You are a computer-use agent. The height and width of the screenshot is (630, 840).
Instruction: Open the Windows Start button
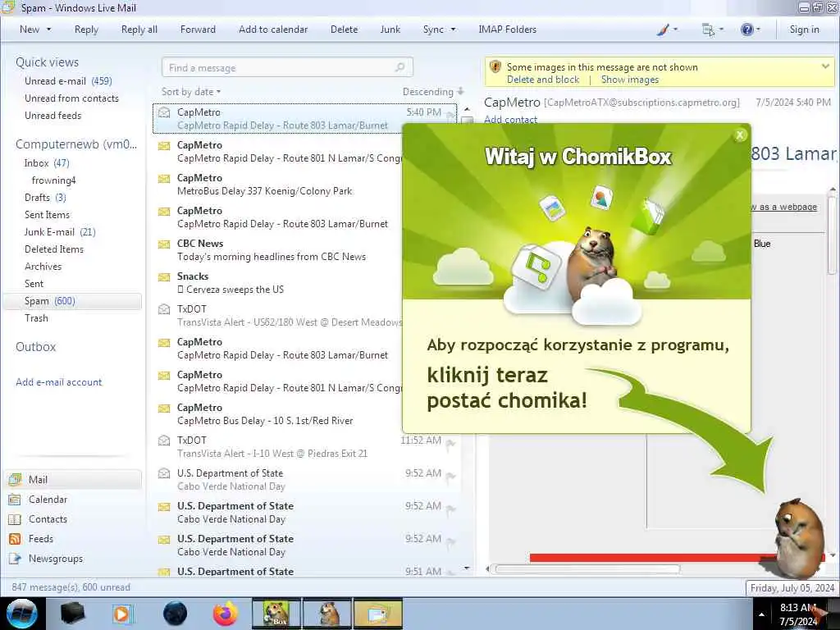pyautogui.click(x=22, y=614)
